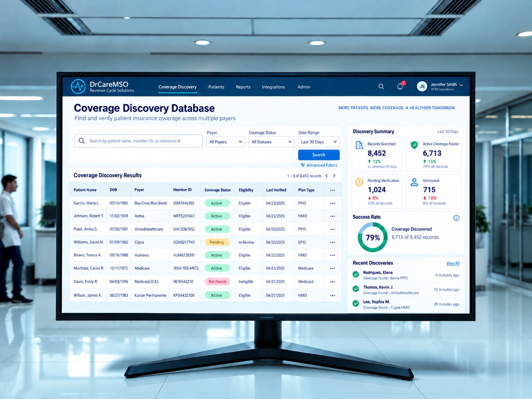This screenshot has width=532, height=399.
Task: Go to previous results page arrow
Action: [326, 176]
